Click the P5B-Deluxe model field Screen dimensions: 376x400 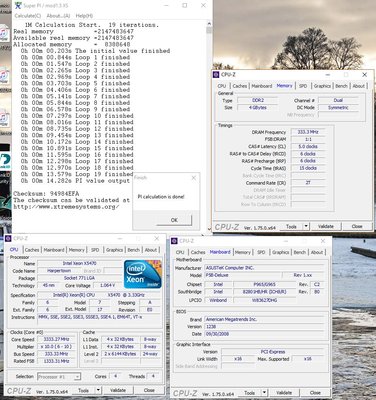tap(242, 275)
